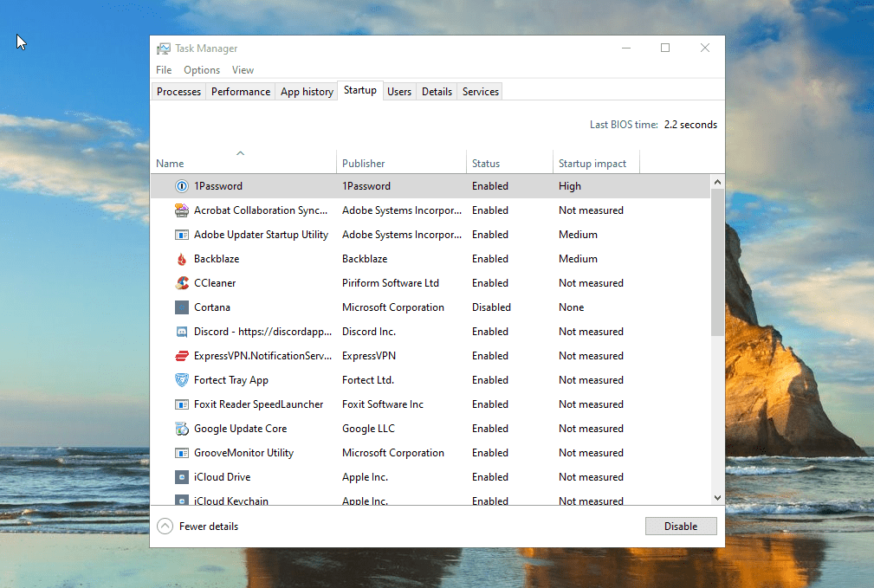Image resolution: width=874 pixels, height=588 pixels.
Task: Sort by the Name column header
Action: pos(243,161)
